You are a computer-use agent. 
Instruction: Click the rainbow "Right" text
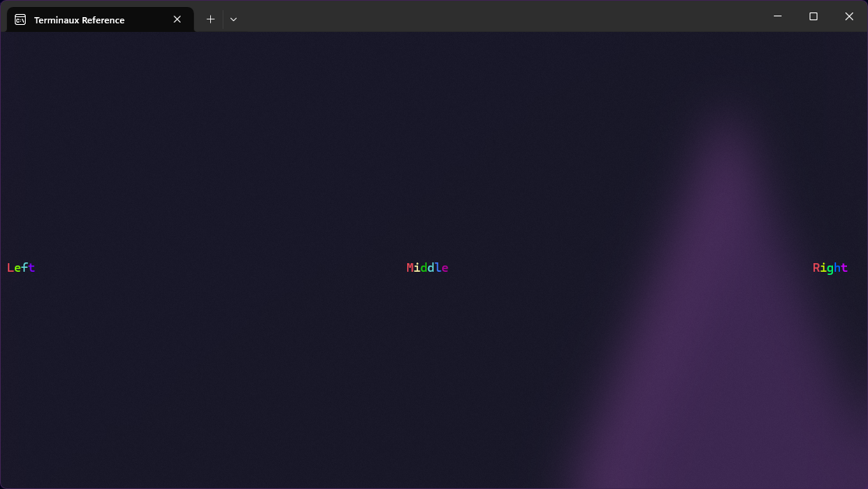point(830,268)
